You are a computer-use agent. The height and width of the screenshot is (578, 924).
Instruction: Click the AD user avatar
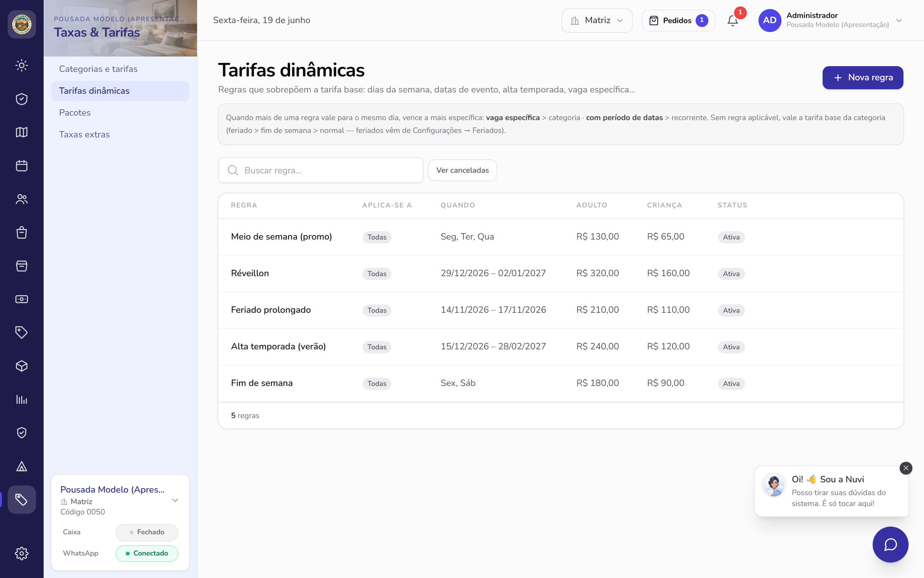769,21
